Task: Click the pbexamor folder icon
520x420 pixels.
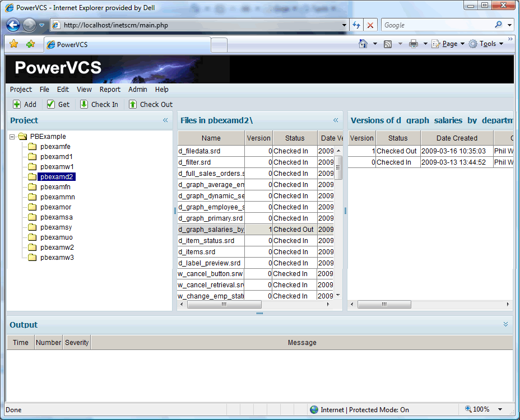Action: point(32,207)
